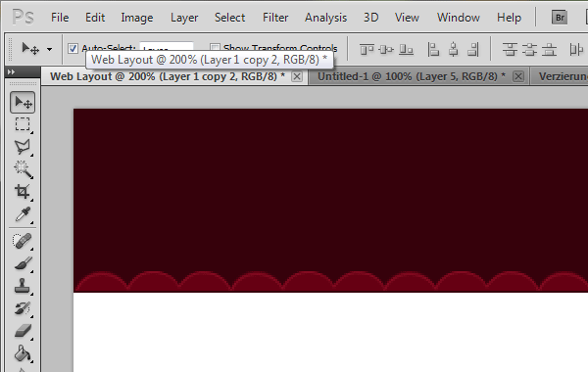Open the Layer menu
The image size is (588, 372).
coord(184,18)
